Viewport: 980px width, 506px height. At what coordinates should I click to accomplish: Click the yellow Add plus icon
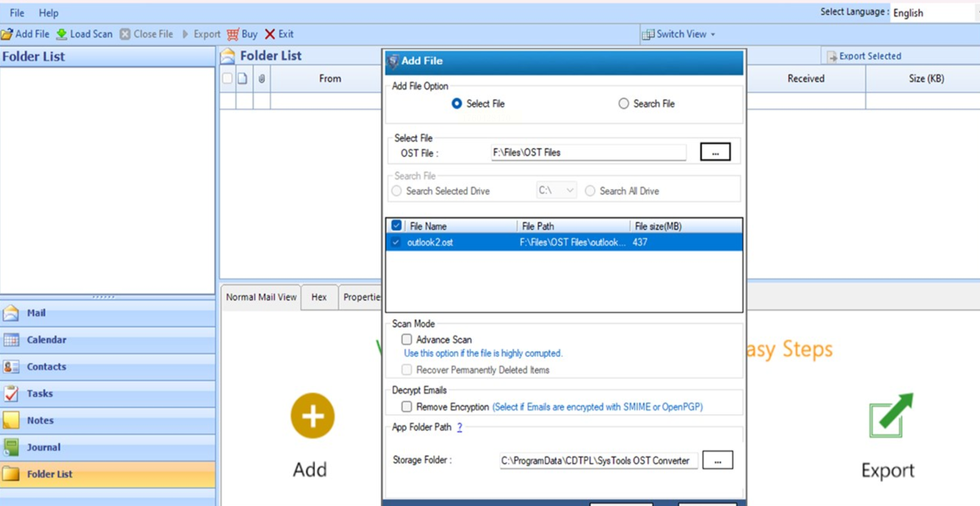312,416
